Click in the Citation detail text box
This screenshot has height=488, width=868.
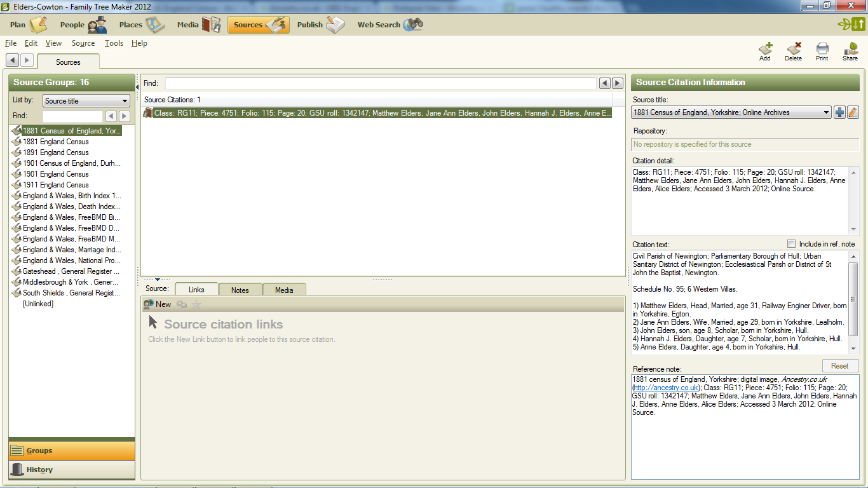click(740, 201)
